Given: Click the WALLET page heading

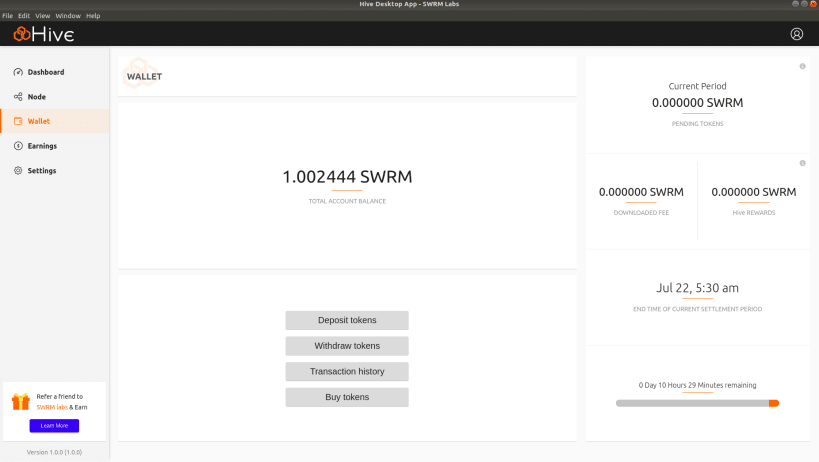Looking at the screenshot, I should [x=144, y=77].
